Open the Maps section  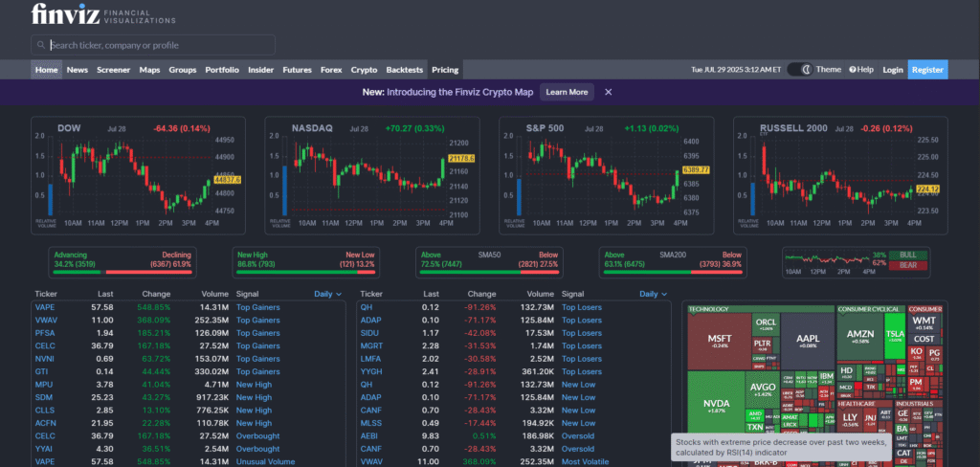tap(149, 70)
